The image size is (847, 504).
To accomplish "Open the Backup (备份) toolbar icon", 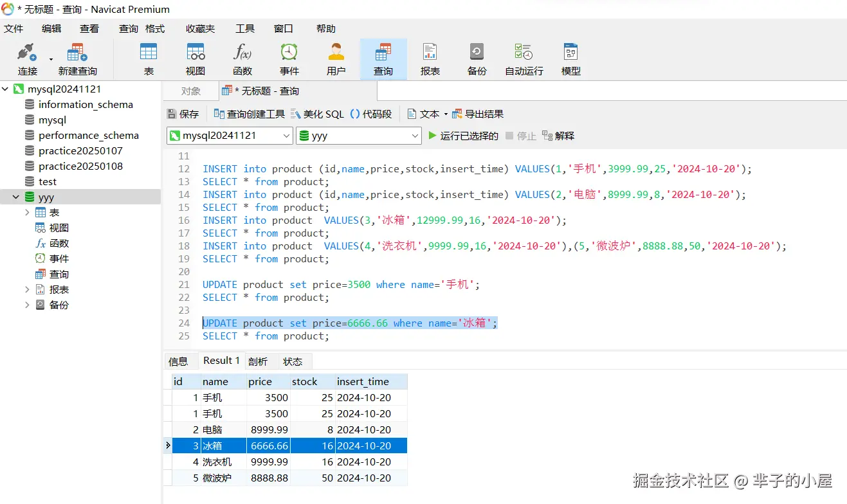I will click(x=477, y=59).
